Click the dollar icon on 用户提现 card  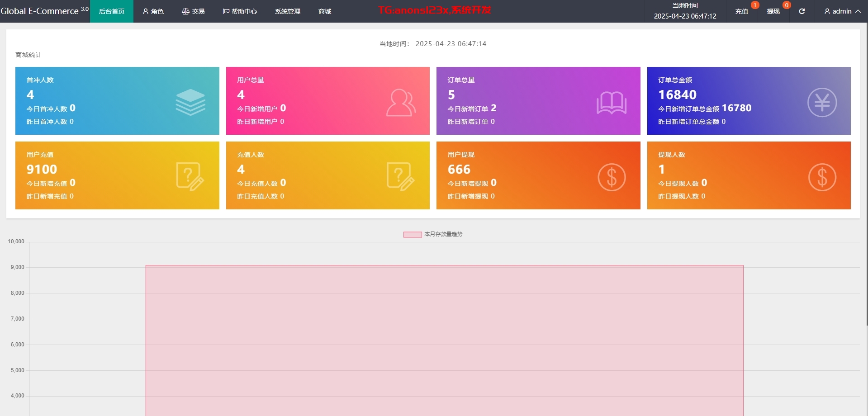pos(611,177)
